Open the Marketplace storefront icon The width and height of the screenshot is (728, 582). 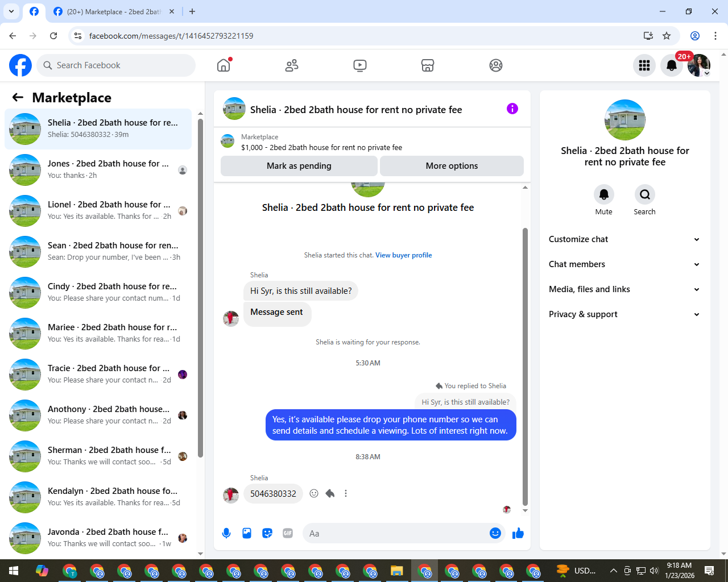coord(428,65)
